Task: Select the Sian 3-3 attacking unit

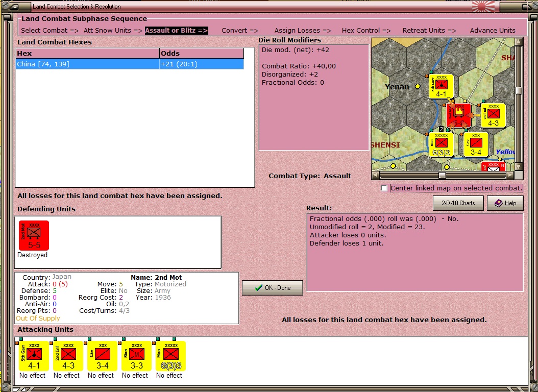Action: point(137,356)
